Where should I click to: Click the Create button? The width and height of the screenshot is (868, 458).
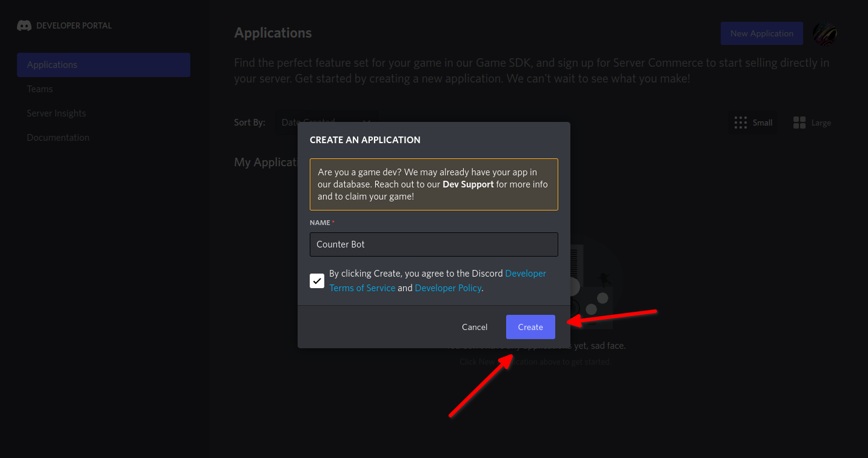(x=530, y=327)
